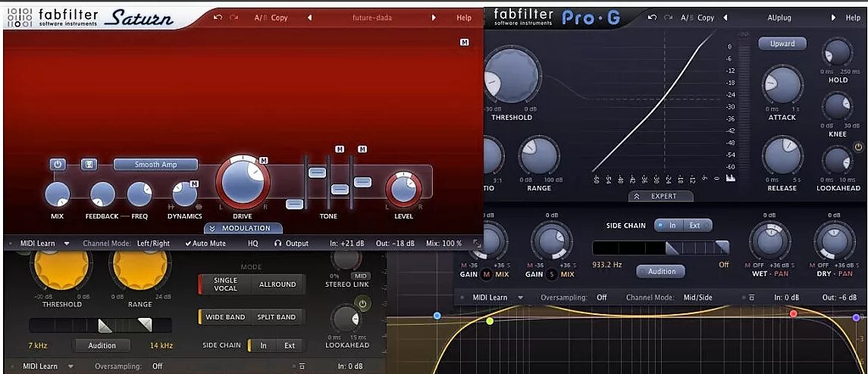The height and width of the screenshot is (374, 868).
Task: Toggle the band power button in Saturn
Action: pyautogui.click(x=58, y=165)
